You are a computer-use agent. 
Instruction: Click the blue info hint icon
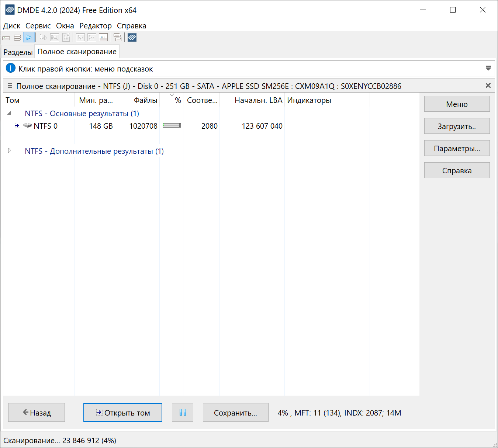click(x=11, y=68)
